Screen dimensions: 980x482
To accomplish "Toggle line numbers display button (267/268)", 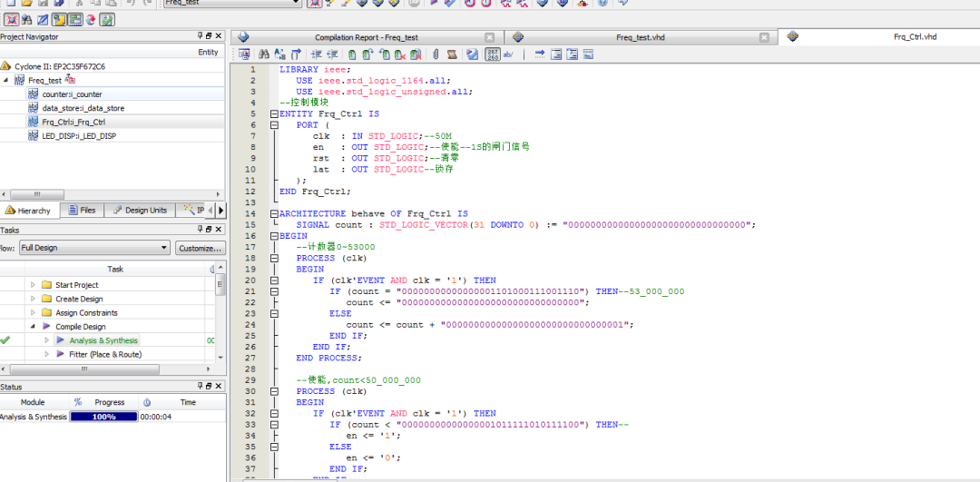I will click(x=493, y=54).
